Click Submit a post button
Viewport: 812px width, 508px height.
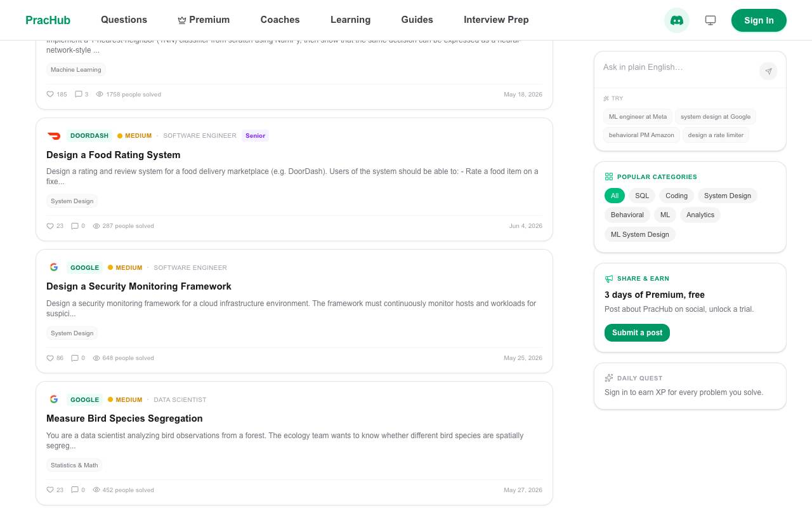[x=637, y=333]
